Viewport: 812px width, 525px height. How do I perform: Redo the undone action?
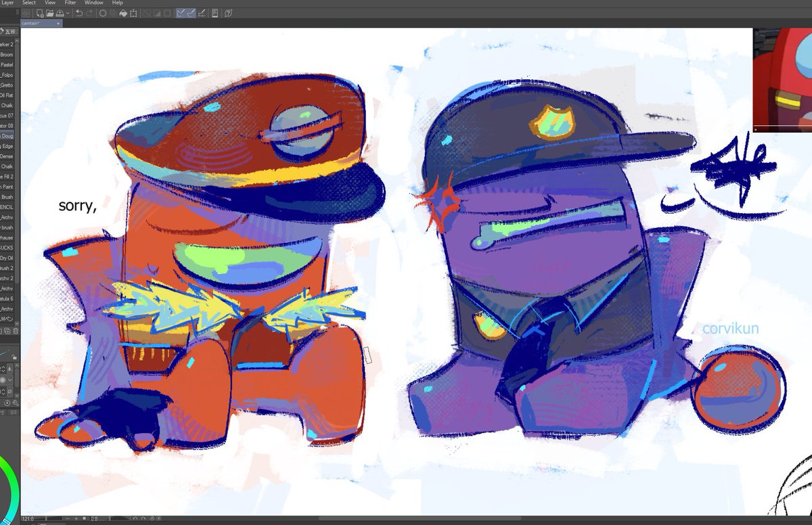click(89, 13)
